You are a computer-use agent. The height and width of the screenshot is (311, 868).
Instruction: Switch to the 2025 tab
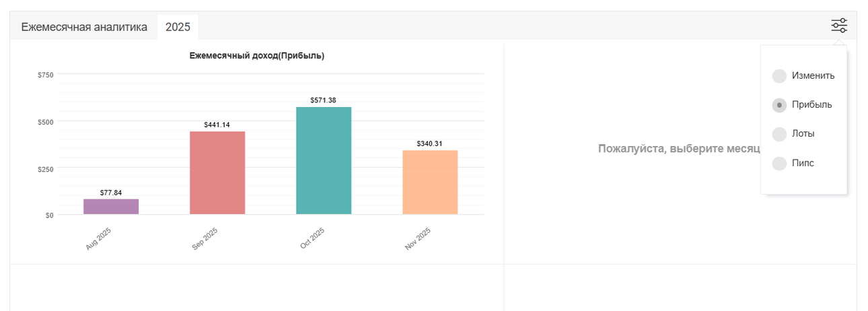178,28
